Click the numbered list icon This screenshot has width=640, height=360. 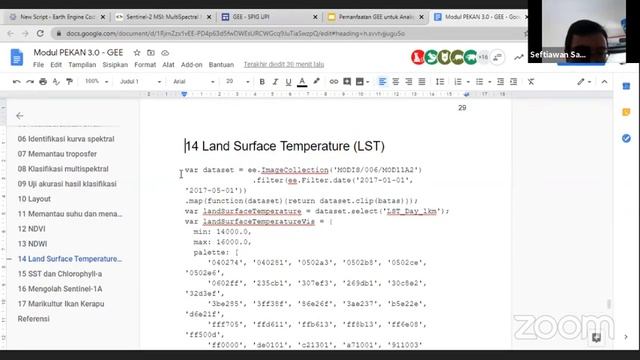458,82
